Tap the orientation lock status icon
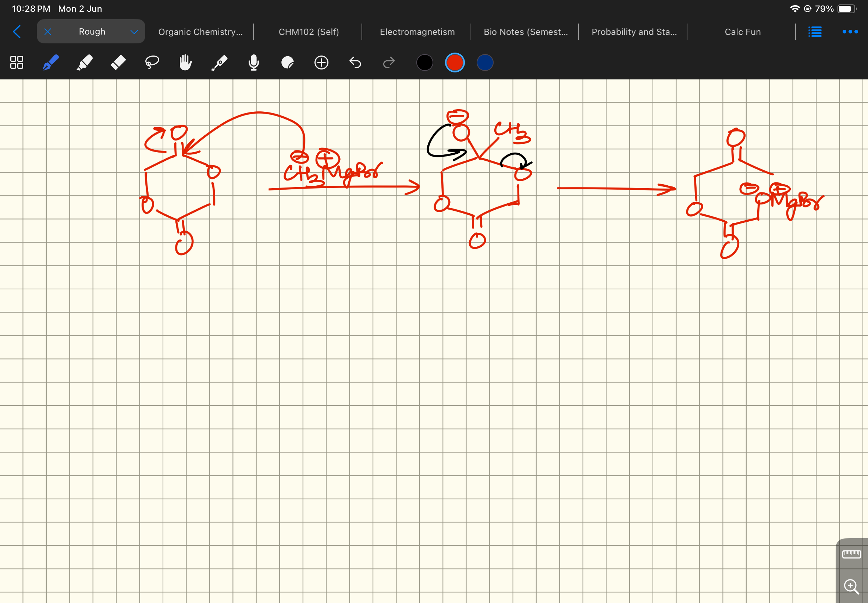Image resolution: width=868 pixels, height=603 pixels. (808, 9)
